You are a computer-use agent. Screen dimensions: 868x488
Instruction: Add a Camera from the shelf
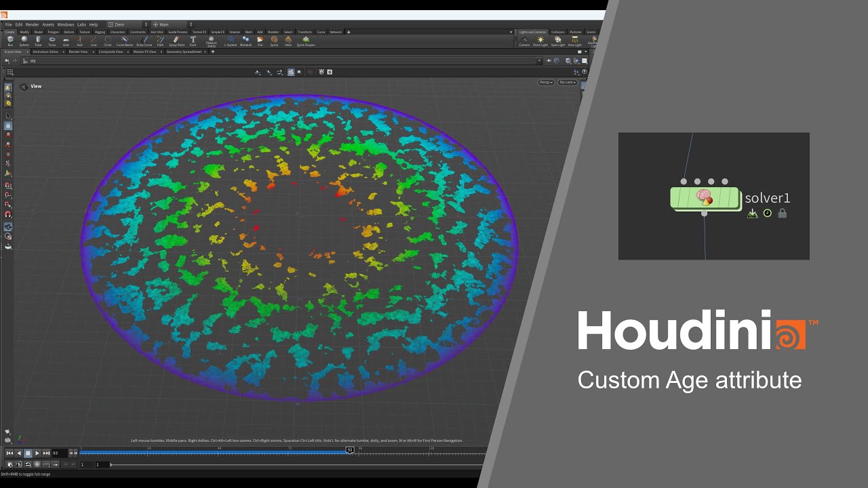click(x=524, y=41)
